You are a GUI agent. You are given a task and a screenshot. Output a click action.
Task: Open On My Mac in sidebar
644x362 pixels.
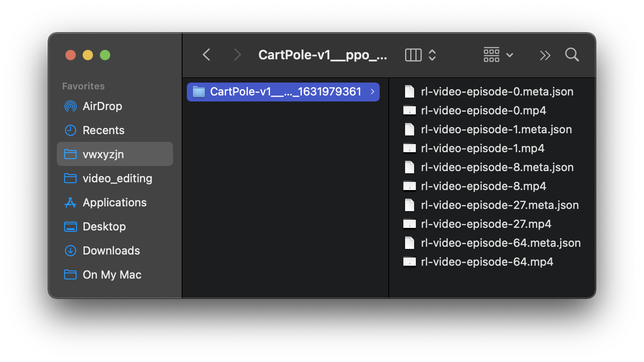click(x=115, y=275)
